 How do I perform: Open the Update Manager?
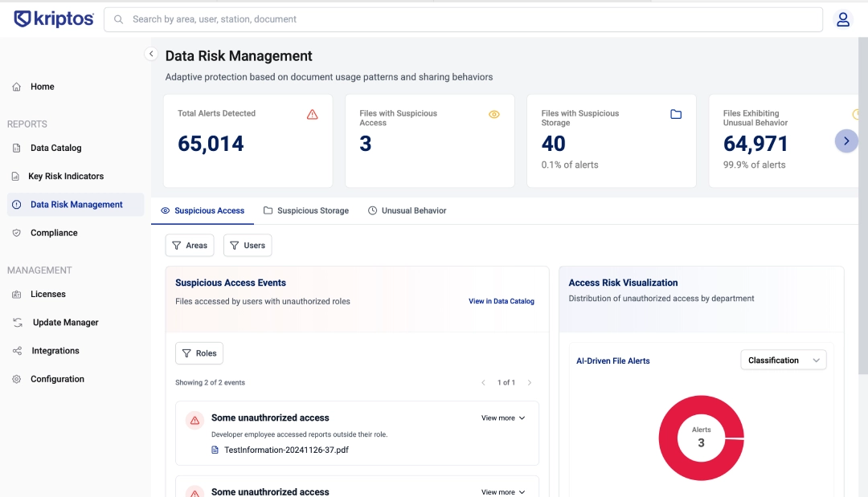[18, 322]
